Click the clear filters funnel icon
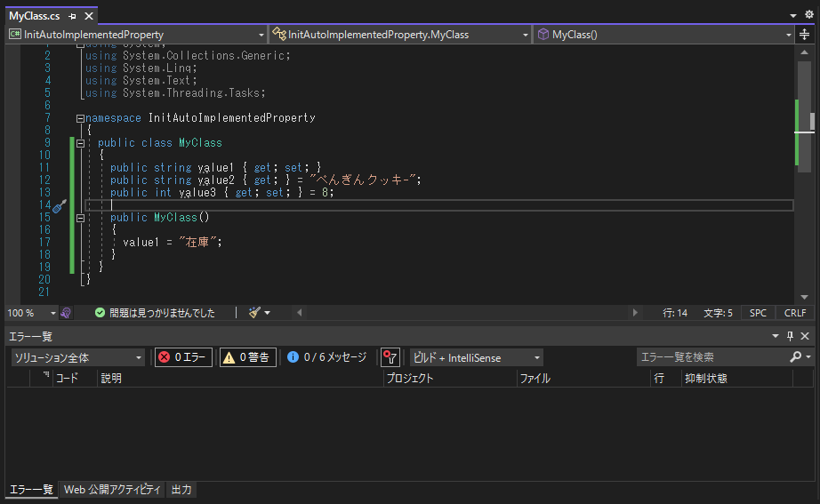This screenshot has width=820, height=504. [390, 357]
